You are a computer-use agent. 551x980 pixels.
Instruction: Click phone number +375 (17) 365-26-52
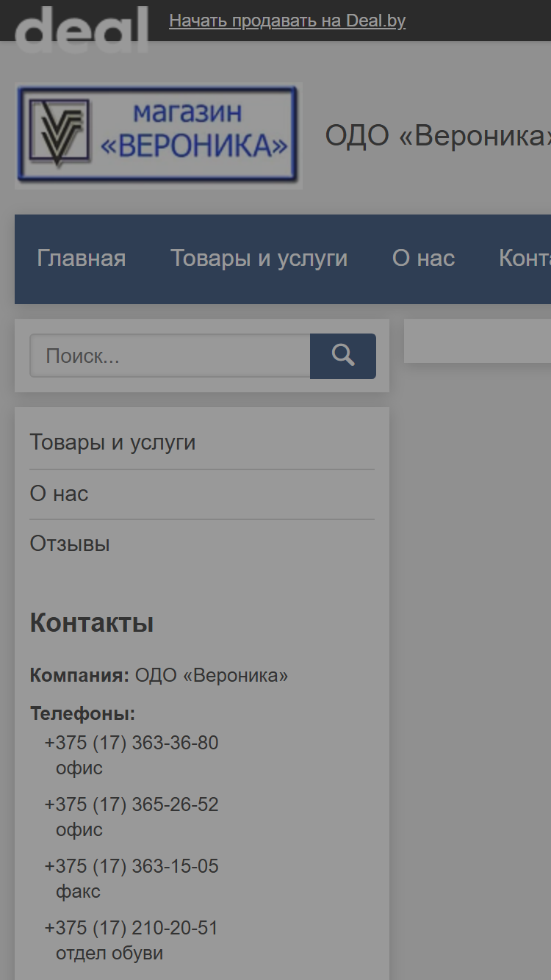click(x=132, y=804)
